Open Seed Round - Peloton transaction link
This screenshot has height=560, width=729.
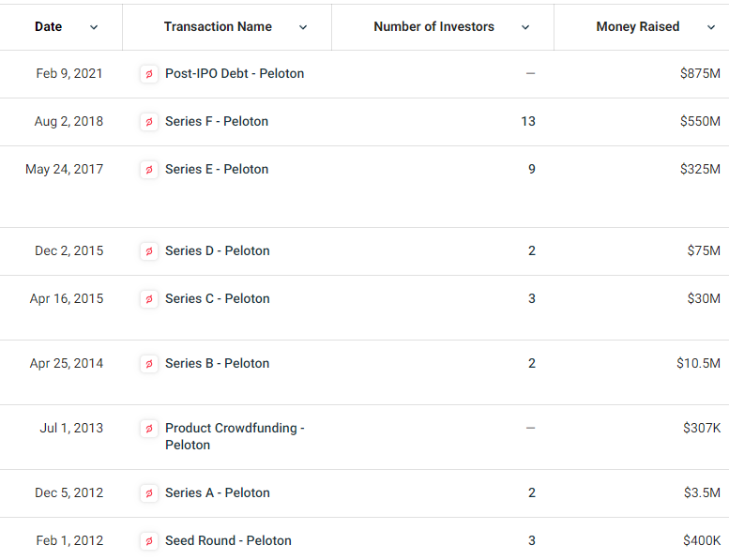(228, 541)
